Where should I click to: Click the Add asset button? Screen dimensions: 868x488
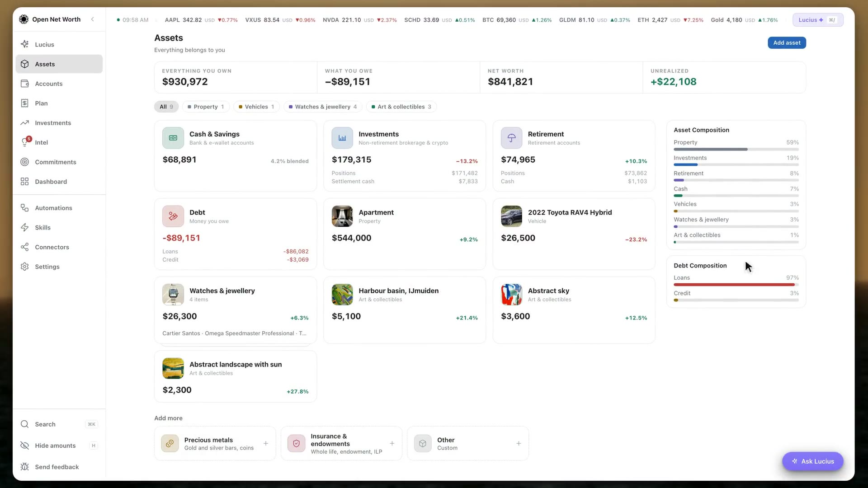coord(787,43)
